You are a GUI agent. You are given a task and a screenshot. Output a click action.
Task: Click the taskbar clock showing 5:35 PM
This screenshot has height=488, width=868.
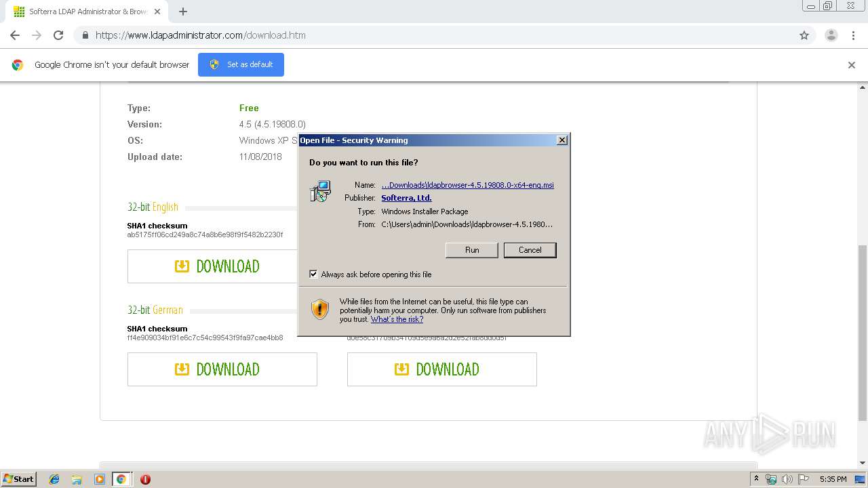[833, 479]
